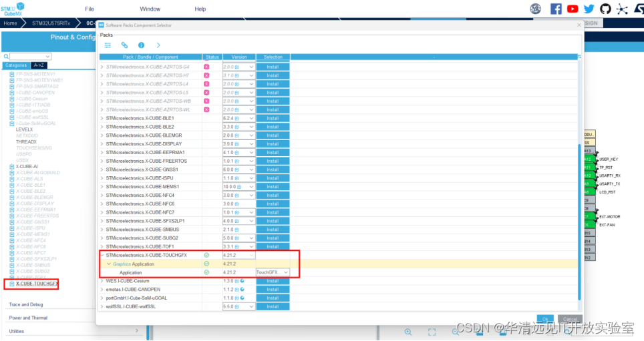Install the emotas I-CUBE-CANOPEN pack
Image resolution: width=644 pixels, height=341 pixels.
click(x=273, y=290)
